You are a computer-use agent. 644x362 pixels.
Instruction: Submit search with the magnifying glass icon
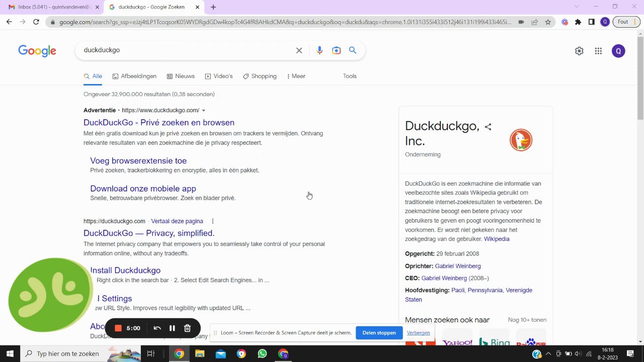coord(353,50)
